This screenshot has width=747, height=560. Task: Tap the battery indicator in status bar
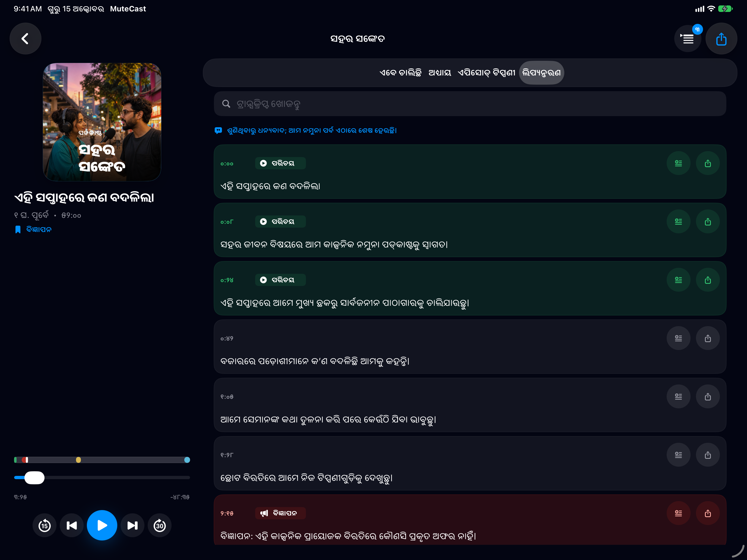725,9
